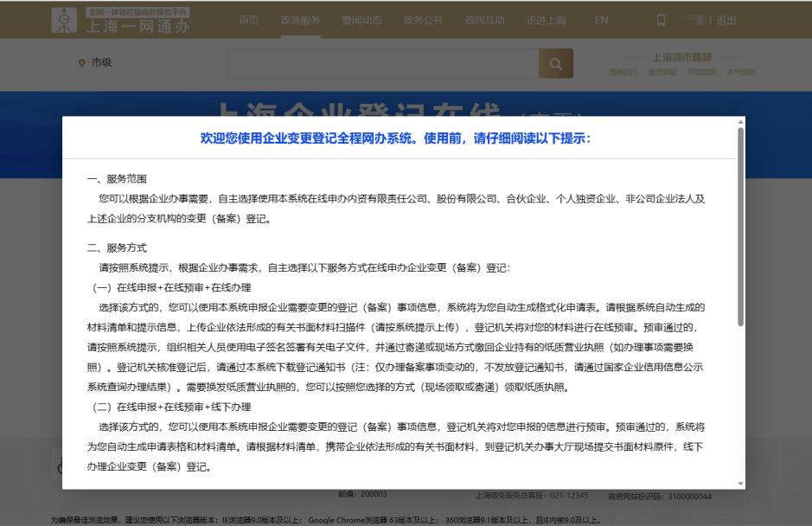Change region via the 市级 selector

pyautogui.click(x=101, y=61)
